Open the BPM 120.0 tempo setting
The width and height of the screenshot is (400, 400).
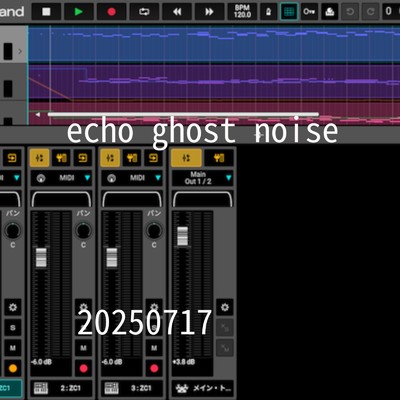[x=242, y=12]
